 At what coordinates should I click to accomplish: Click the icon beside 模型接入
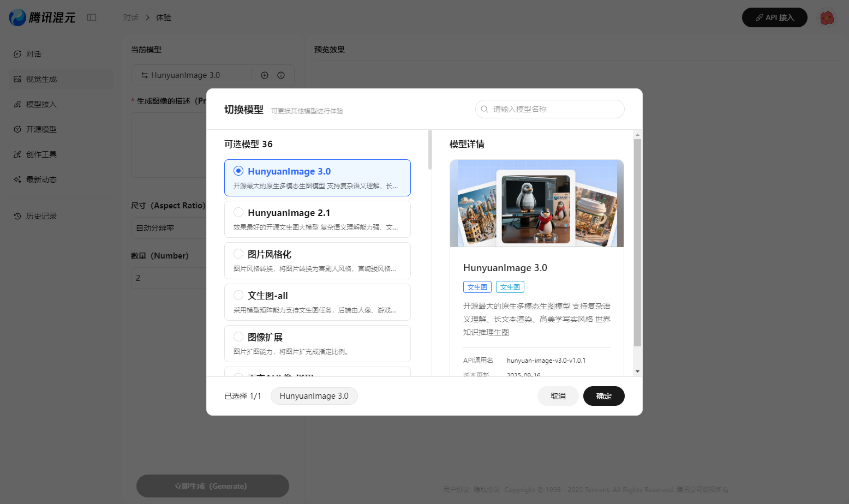[x=17, y=104]
